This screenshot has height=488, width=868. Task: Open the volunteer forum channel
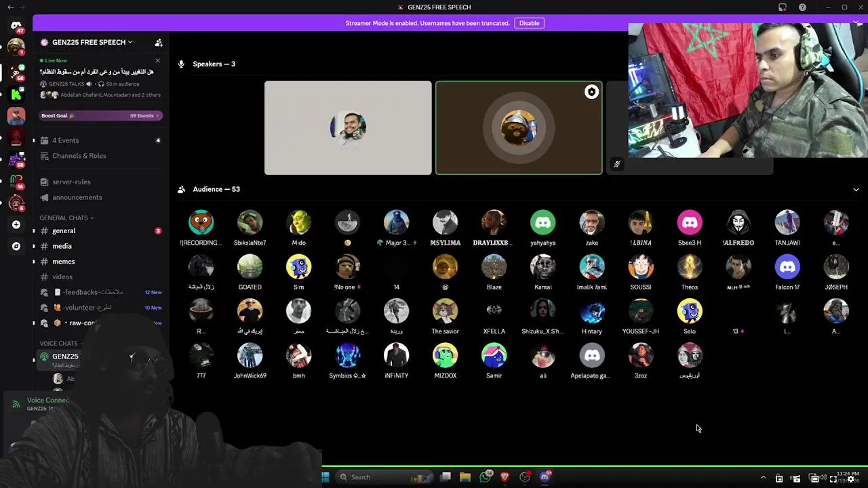coord(100,308)
